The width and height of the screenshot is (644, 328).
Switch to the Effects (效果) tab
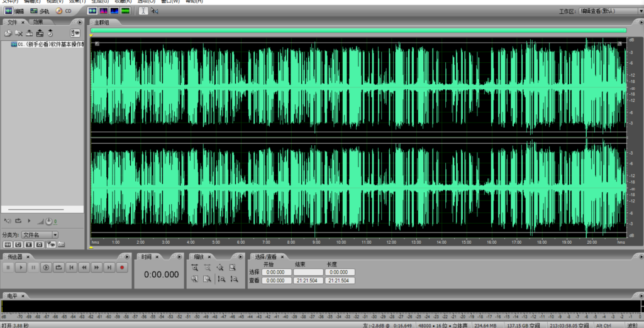tap(38, 22)
